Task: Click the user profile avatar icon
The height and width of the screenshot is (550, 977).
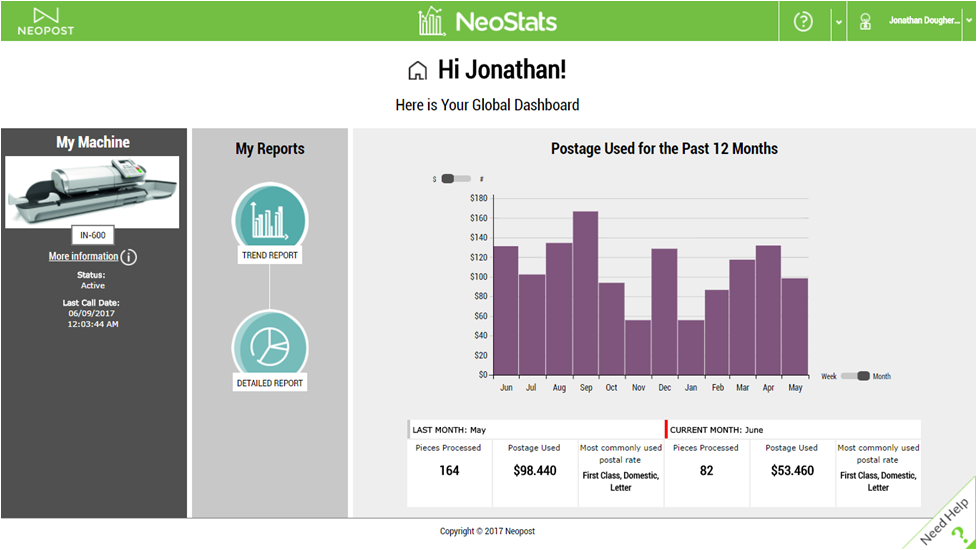Action: [x=865, y=22]
